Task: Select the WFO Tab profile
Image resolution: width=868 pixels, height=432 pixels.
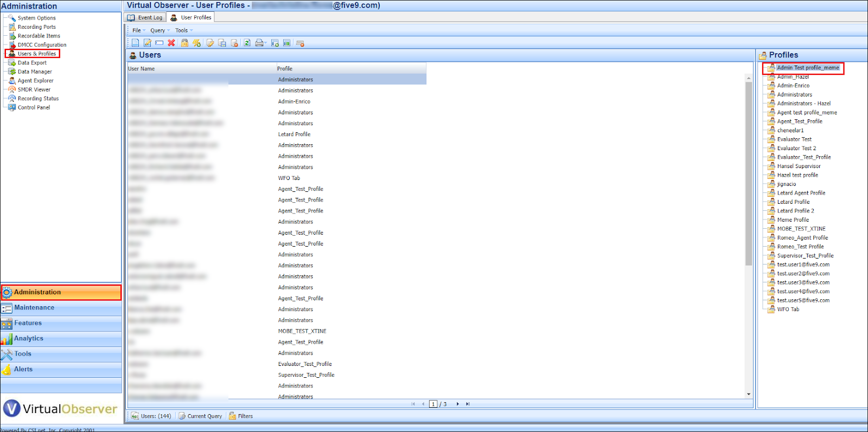Action: click(x=788, y=309)
